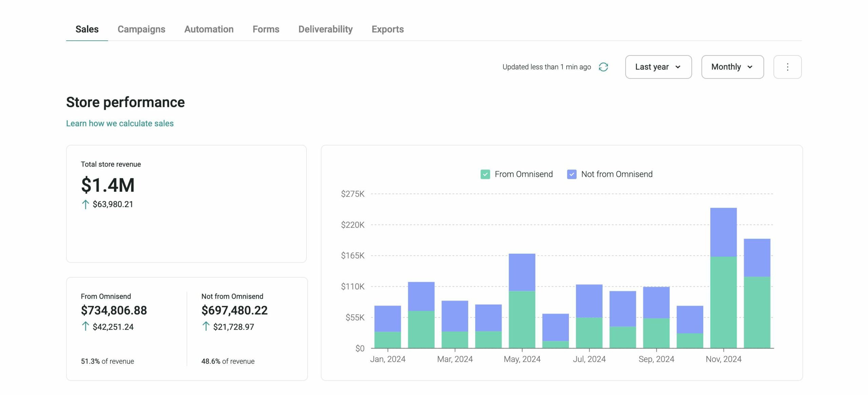Uncheck the Not from Omnisend legend checkbox
868x395 pixels.
(x=572, y=174)
